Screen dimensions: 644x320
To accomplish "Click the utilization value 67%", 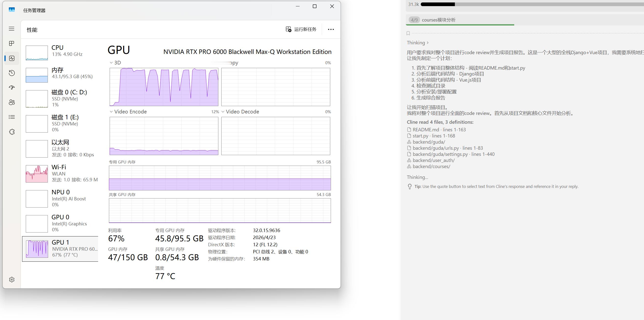I will pyautogui.click(x=116, y=238).
